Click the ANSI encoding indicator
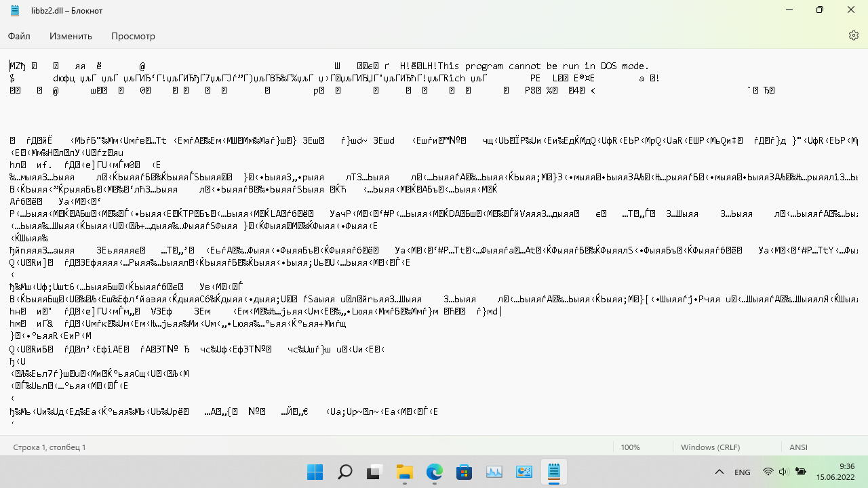Image resolution: width=868 pixels, height=488 pixels. click(x=798, y=447)
